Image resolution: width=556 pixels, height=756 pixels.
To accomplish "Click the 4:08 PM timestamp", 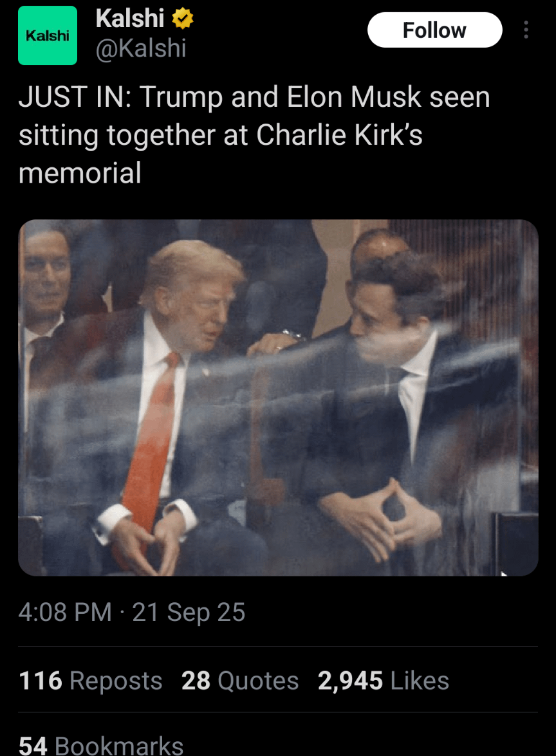I will (x=65, y=612).
